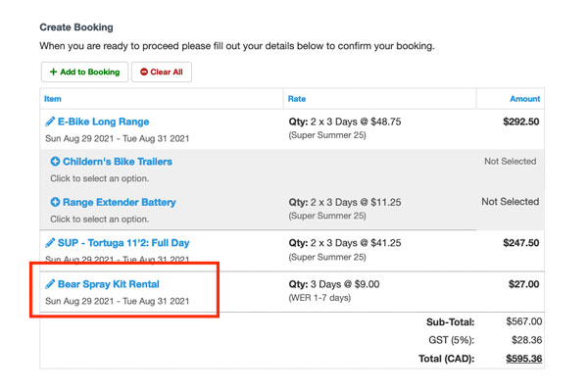Expand the Range Extender Battery option
588x392 pixels.
(119, 203)
